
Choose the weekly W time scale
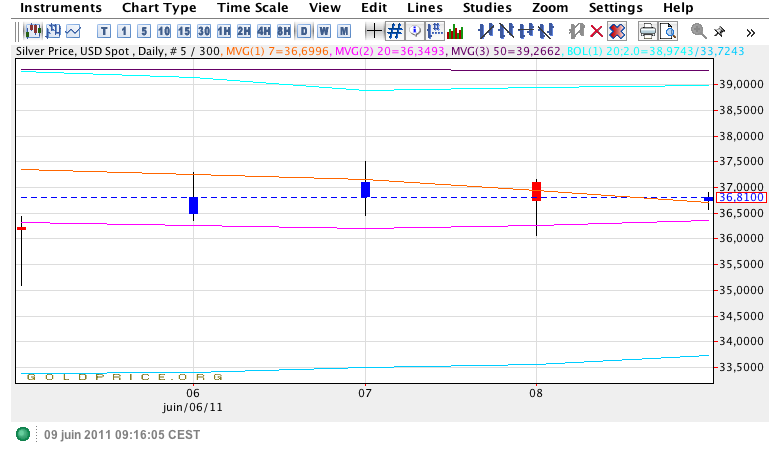click(x=324, y=31)
